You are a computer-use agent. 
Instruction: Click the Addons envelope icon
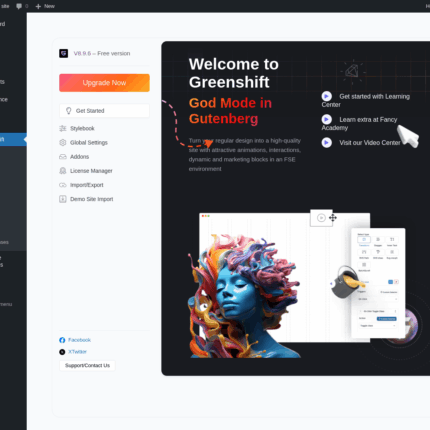(63, 157)
